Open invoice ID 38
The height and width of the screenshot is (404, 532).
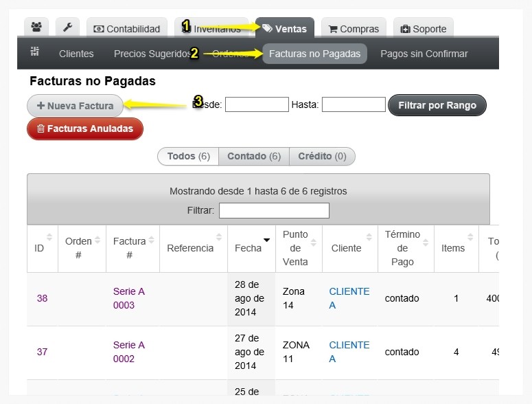coord(42,298)
